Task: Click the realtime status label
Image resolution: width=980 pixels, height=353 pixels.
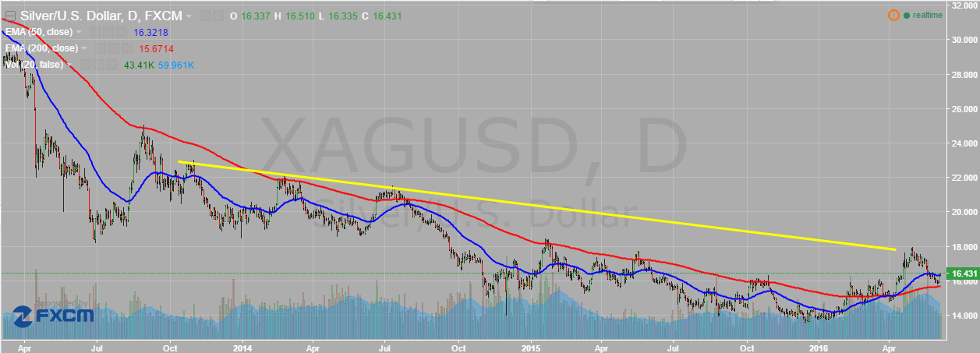Action: tap(928, 16)
